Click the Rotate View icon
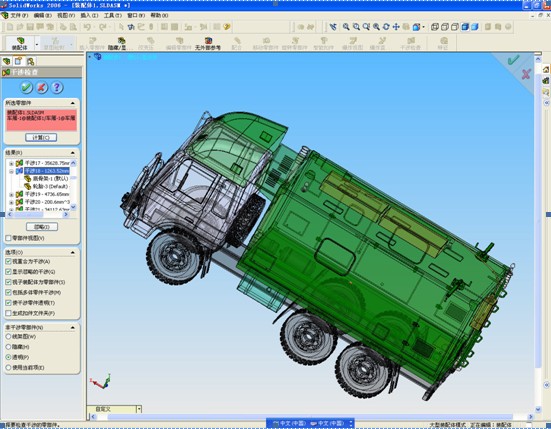This screenshot has height=429, width=551. tap(386, 27)
